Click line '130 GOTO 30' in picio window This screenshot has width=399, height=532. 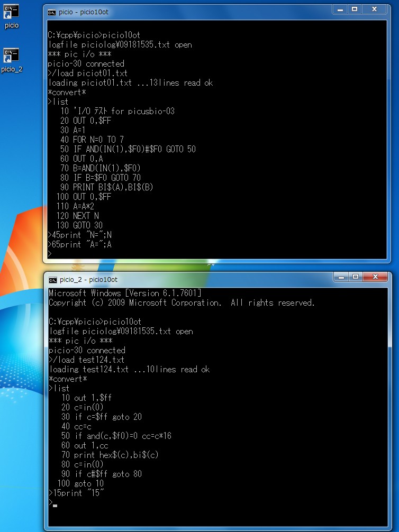click(79, 225)
